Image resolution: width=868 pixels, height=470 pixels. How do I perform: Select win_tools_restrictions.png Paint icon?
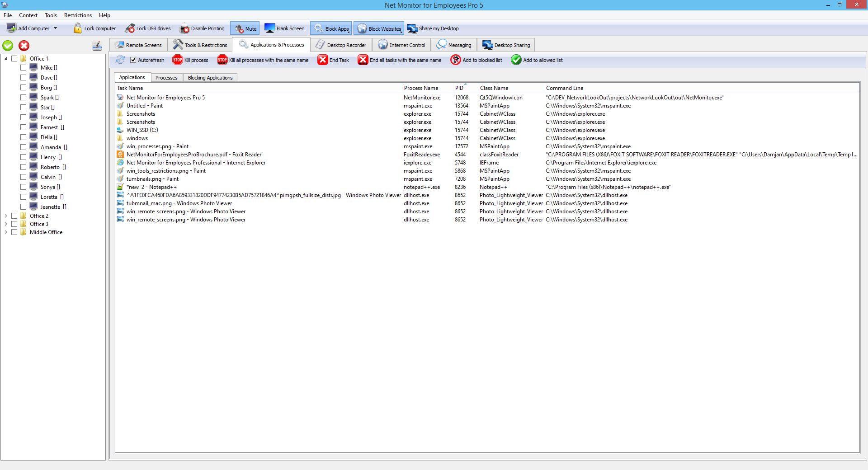(120, 171)
